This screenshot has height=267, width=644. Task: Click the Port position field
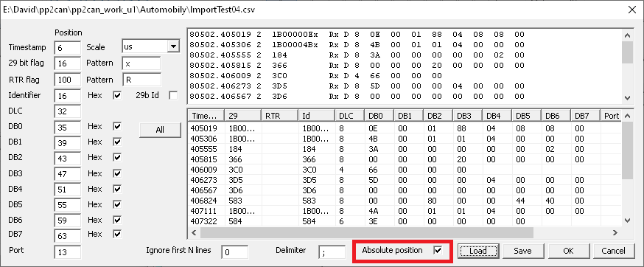pyautogui.click(x=67, y=252)
